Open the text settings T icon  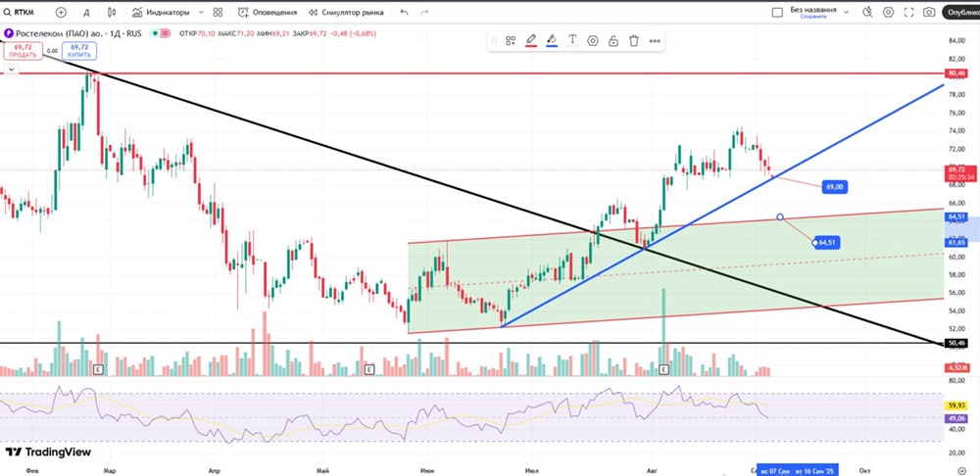[x=572, y=40]
